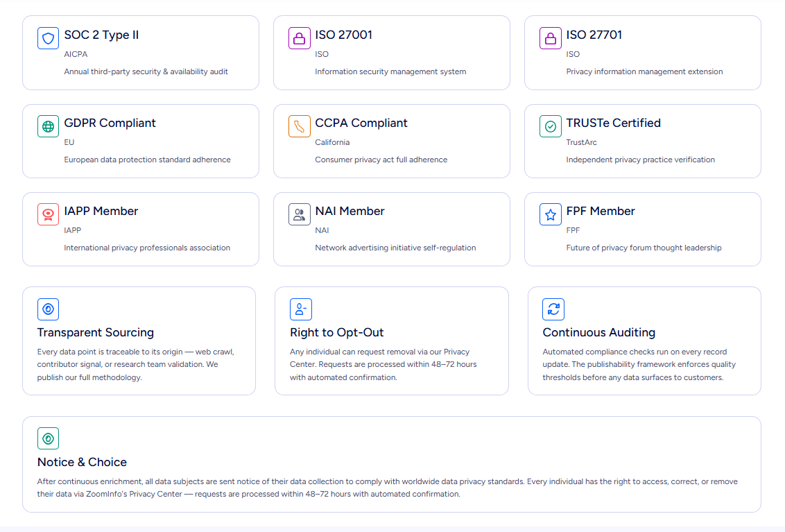The height and width of the screenshot is (532, 785).
Task: Click the Right to Opt-Out heading
Action: [x=336, y=333]
